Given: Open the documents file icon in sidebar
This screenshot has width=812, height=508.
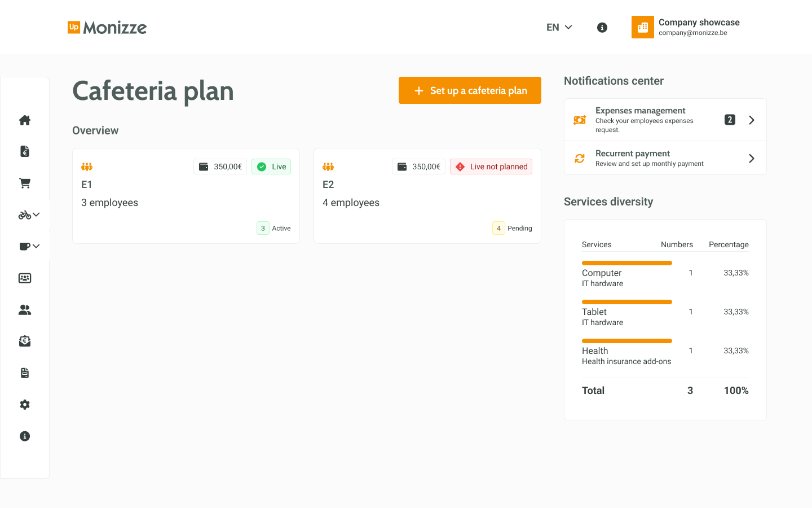Looking at the screenshot, I should (x=25, y=373).
